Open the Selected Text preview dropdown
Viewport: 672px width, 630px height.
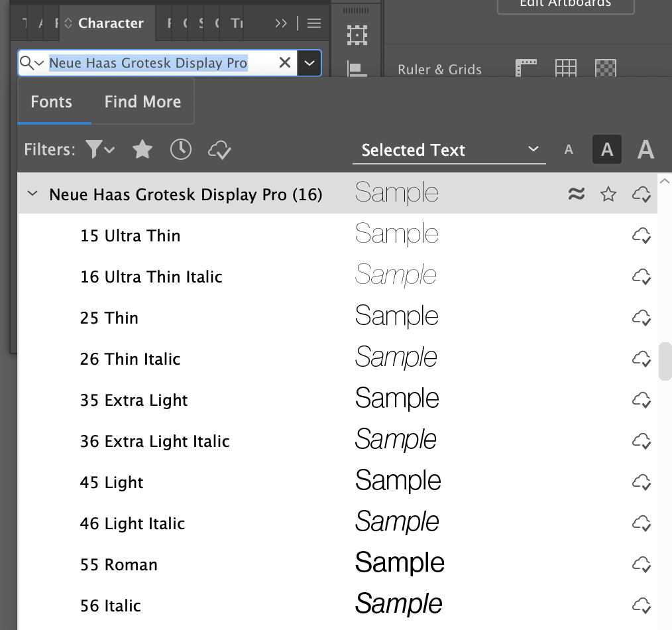coord(449,150)
